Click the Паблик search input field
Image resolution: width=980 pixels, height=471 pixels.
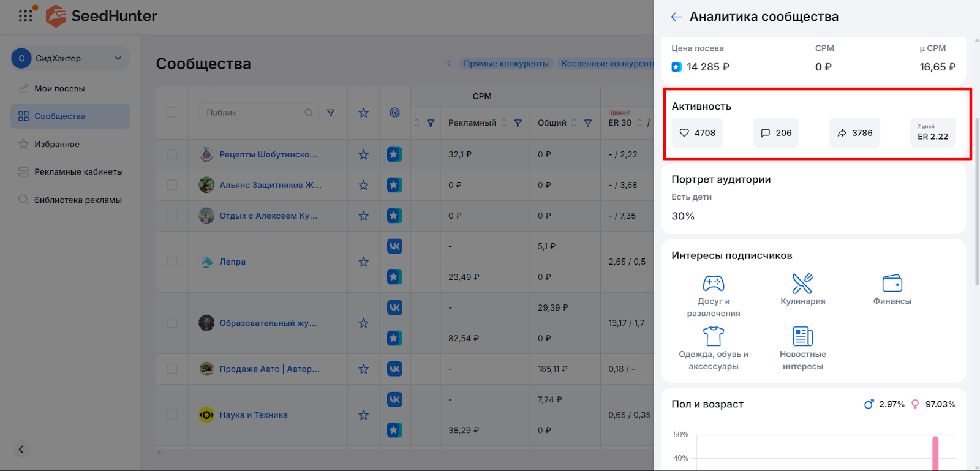click(x=254, y=113)
